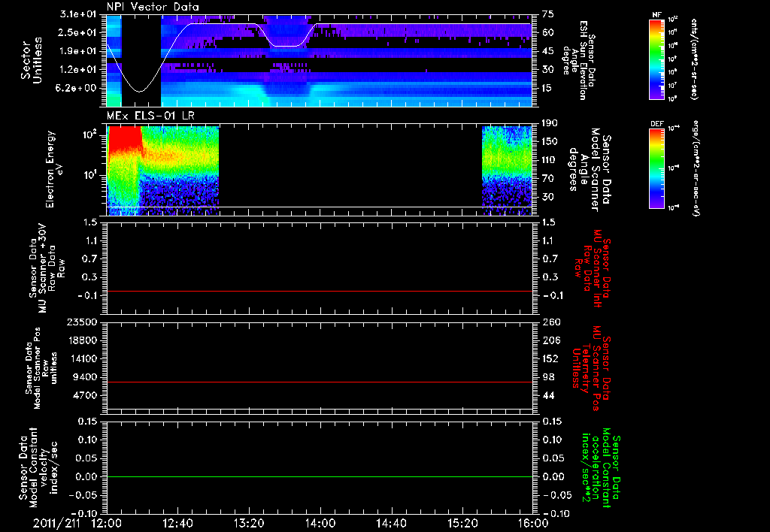Click the green constant velocity line
The height and width of the screenshot is (532, 770).
tap(319, 476)
